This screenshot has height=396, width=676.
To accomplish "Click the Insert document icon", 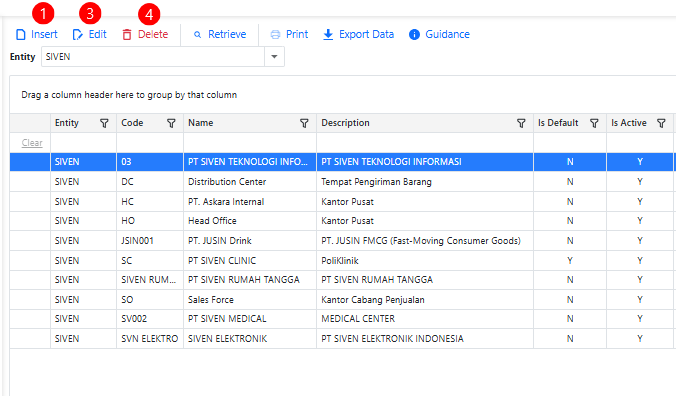I will [21, 34].
